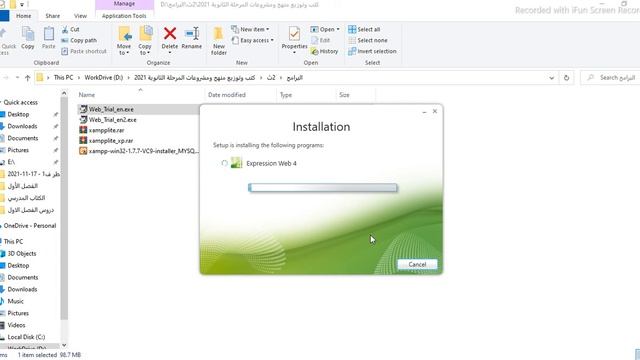Screen dimensions: 640x360
Task: Expand the address bar history dropdown
Action: click(x=551, y=78)
